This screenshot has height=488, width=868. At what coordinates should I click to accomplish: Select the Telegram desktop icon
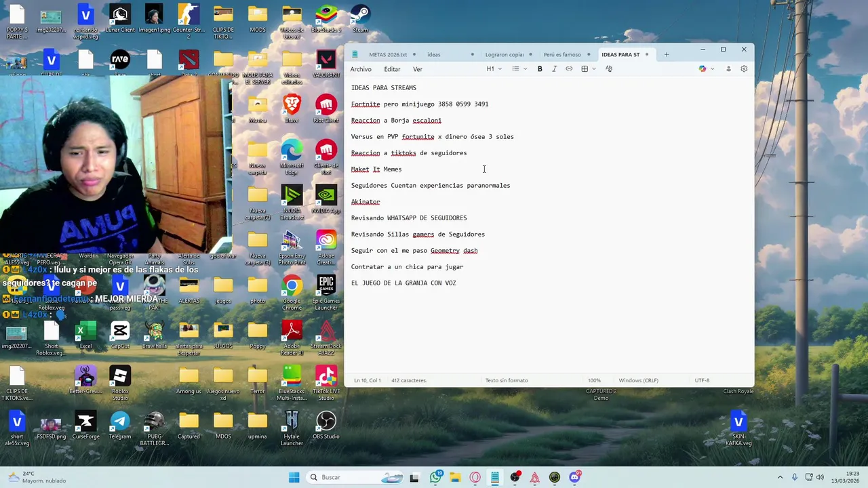[120, 425]
